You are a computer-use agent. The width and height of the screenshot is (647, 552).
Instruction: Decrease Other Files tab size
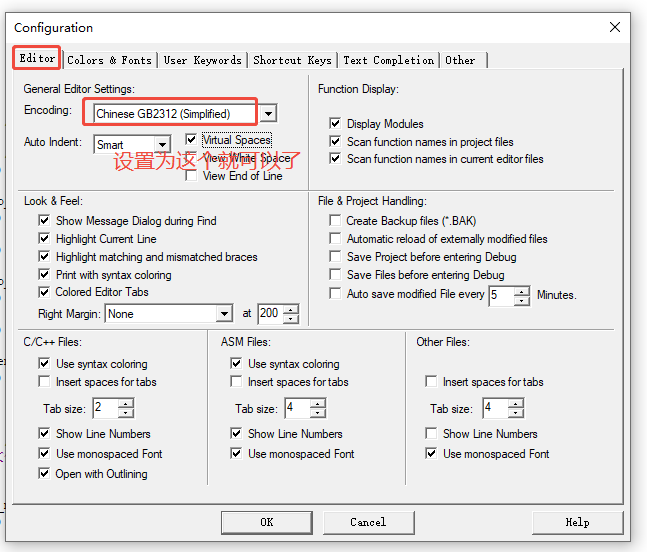(516, 413)
